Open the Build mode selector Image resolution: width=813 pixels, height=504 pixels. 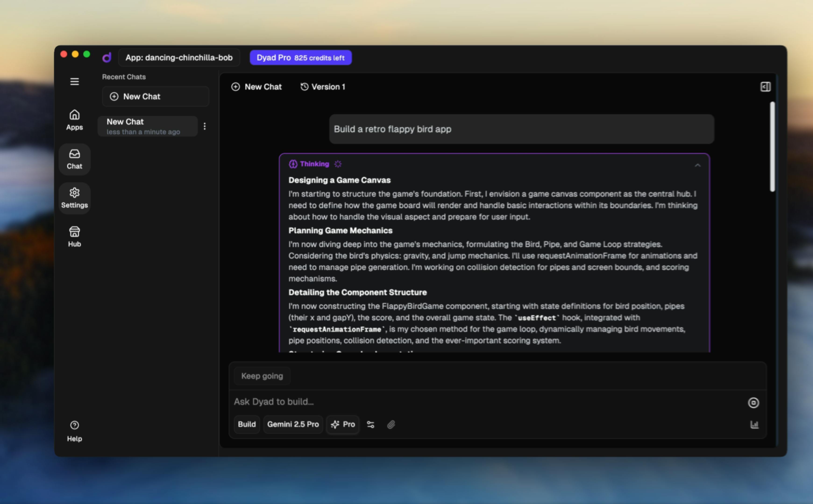coord(247,424)
